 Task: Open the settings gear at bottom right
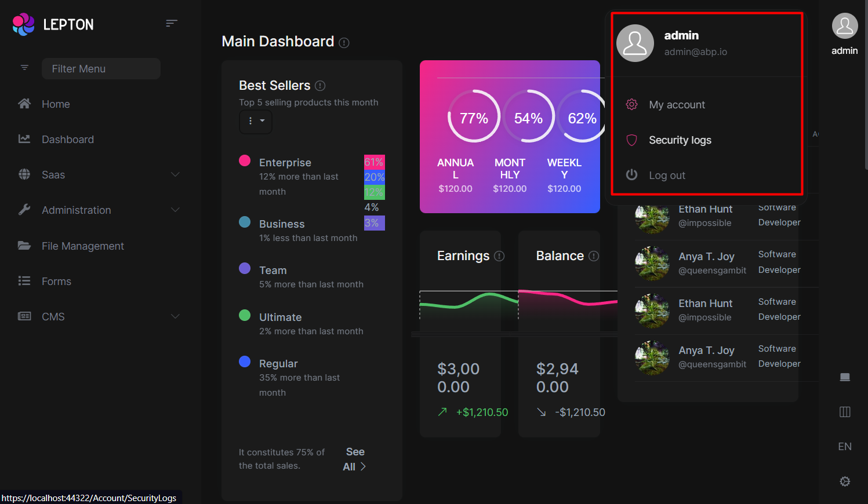tap(845, 481)
